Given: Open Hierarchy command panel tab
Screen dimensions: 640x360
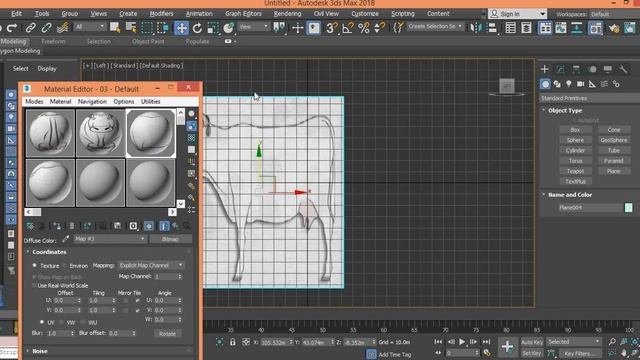Looking at the screenshot, I should pos(576,69).
